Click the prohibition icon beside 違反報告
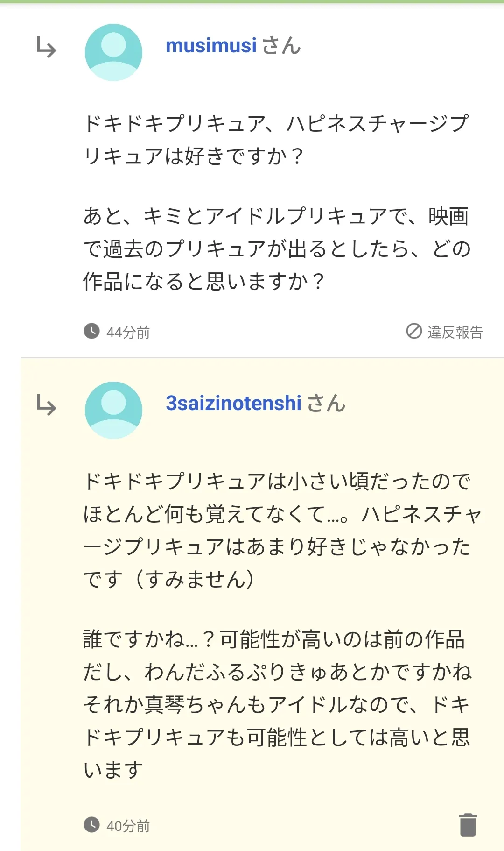504x851 pixels. 414,331
